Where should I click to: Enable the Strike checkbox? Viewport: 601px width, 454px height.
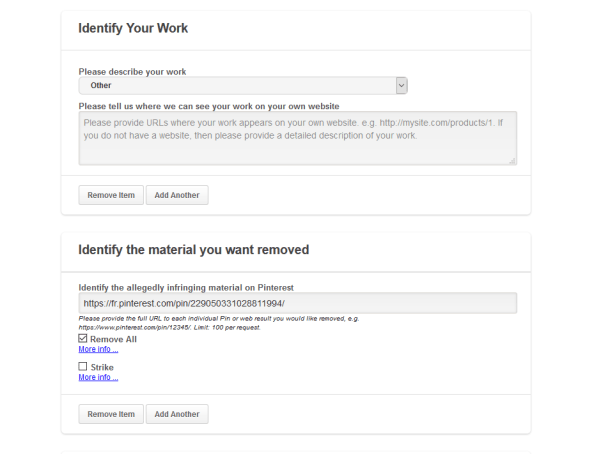pos(83,367)
